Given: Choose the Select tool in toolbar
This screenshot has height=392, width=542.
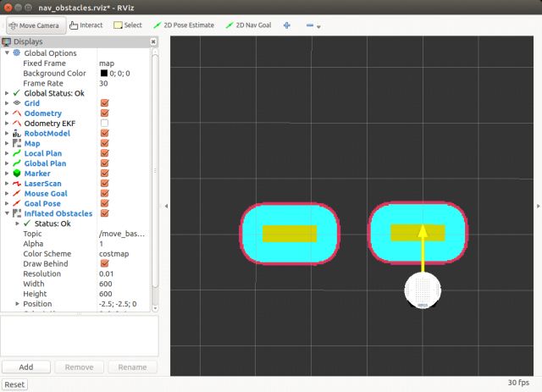Looking at the screenshot, I should 128,25.
